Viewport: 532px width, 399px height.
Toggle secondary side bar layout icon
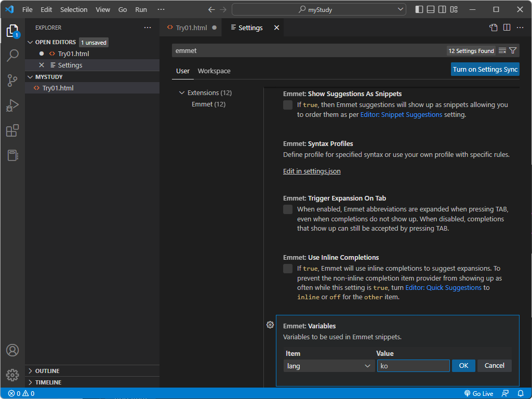pyautogui.click(x=442, y=9)
